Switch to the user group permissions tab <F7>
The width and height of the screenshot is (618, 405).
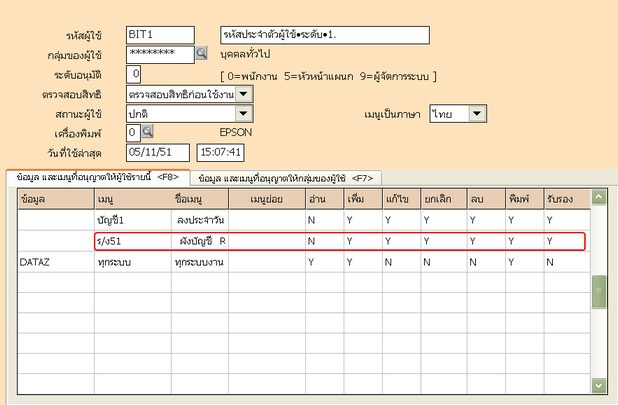point(286,177)
